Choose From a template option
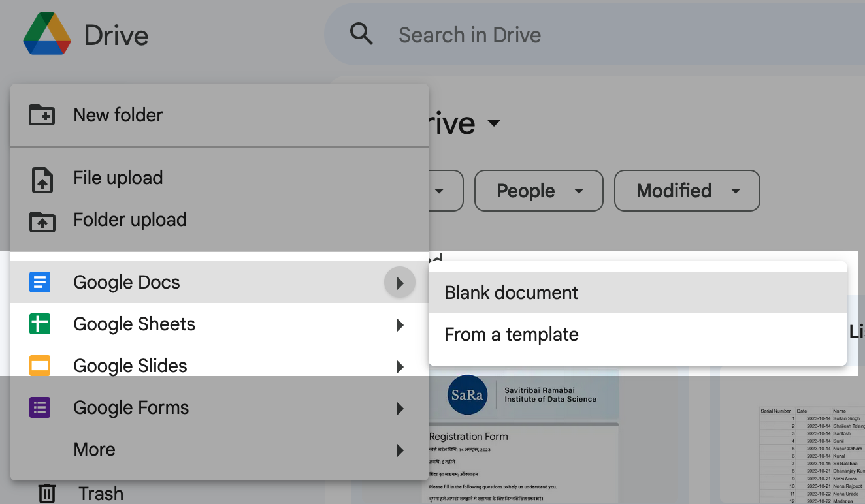Viewport: 865px width, 504px height. pos(511,334)
